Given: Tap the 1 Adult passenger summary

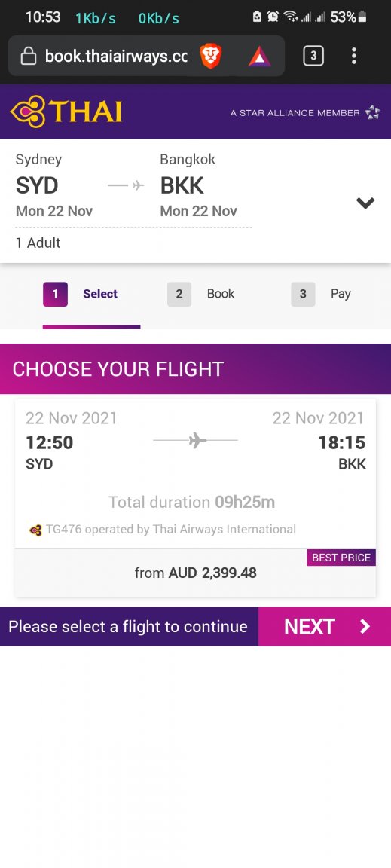Looking at the screenshot, I should [x=38, y=243].
